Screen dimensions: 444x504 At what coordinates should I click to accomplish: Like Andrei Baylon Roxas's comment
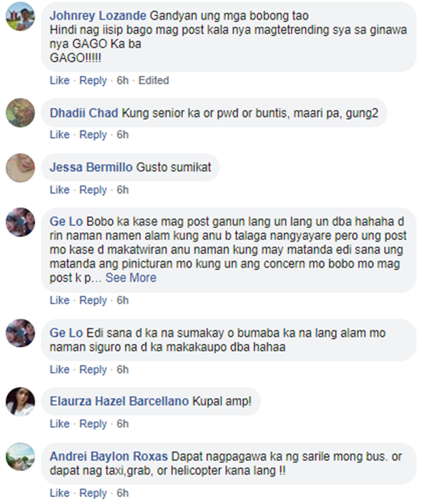[60, 493]
